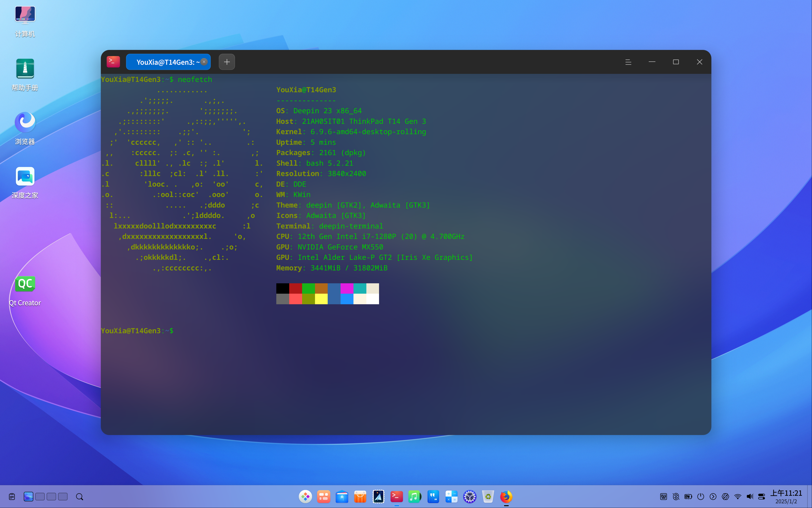Expand hidden tray icons with the chevron

pos(713,496)
